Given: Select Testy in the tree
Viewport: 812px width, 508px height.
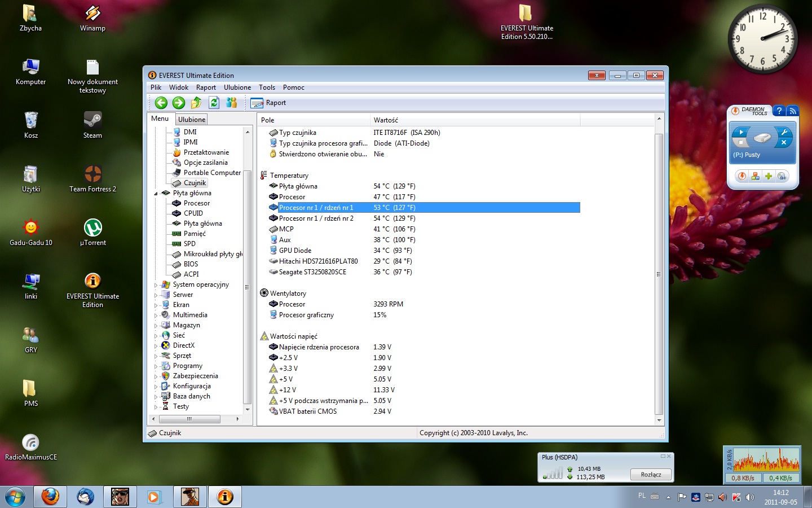Looking at the screenshot, I should 181,406.
